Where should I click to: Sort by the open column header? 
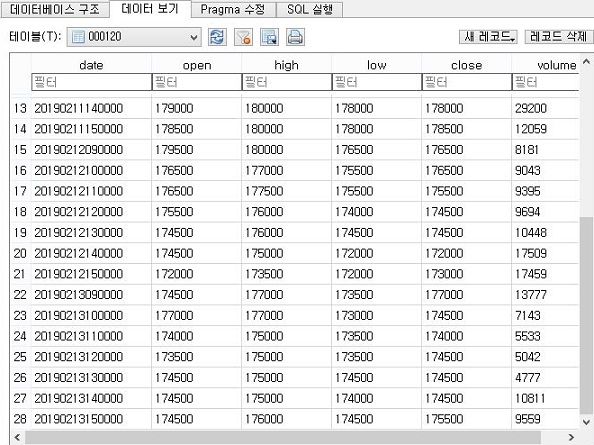197,65
